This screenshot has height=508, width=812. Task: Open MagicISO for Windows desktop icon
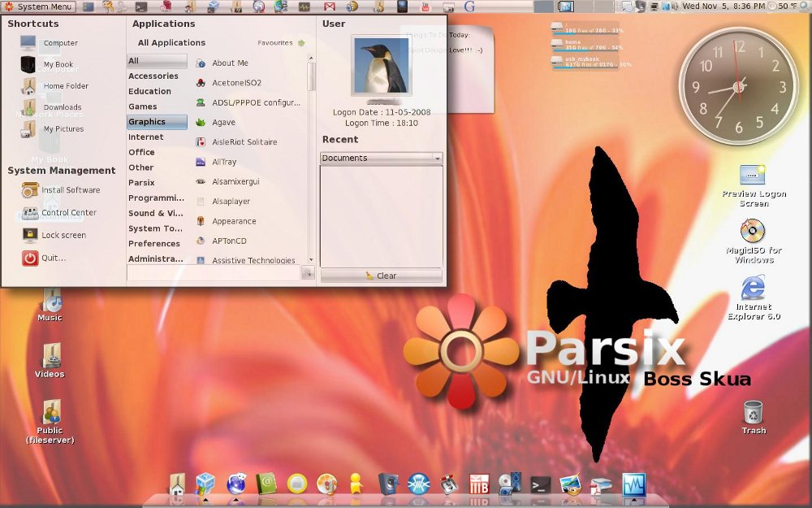754,241
